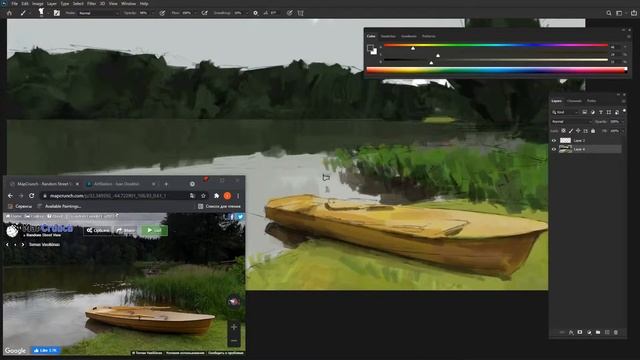Click the Home icon in options bar
The image size is (640, 360).
[9, 13]
